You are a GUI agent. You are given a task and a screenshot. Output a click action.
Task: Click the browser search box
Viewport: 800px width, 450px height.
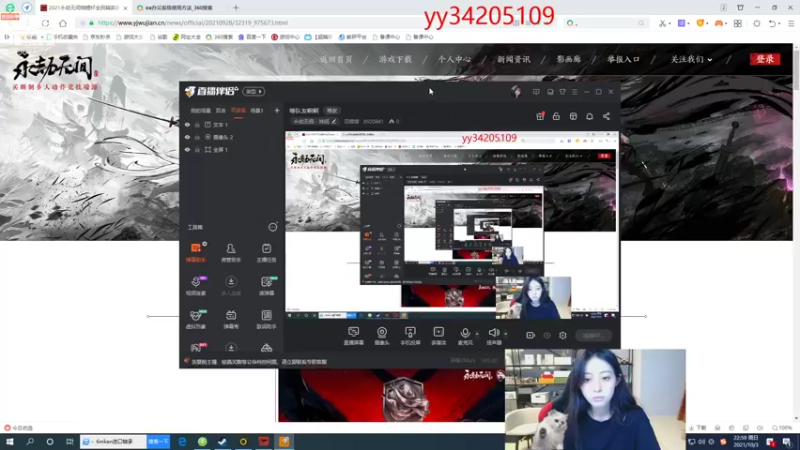click(x=605, y=23)
